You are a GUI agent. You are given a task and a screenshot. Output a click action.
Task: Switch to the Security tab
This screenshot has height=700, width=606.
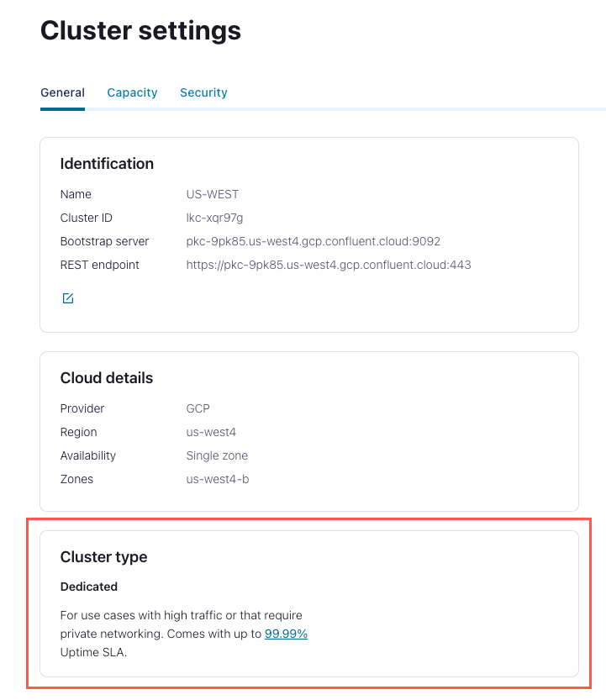(x=203, y=92)
